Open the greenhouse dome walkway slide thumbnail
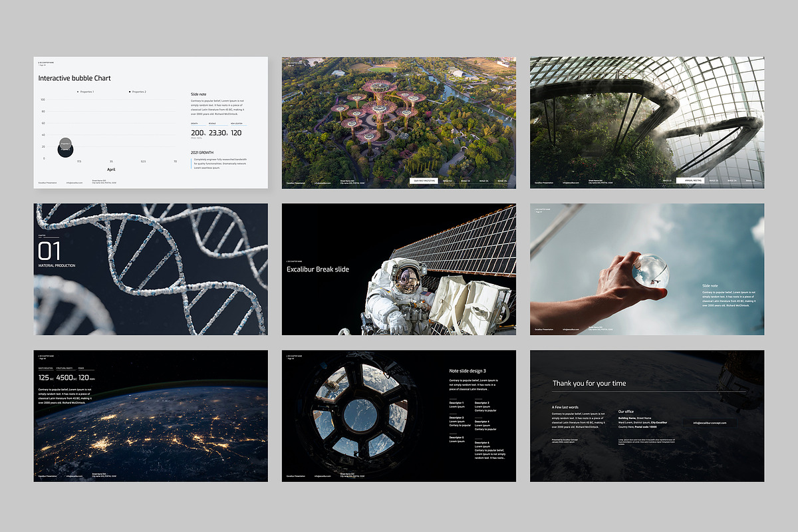Screen dimensions: 798x532 pos(647,122)
